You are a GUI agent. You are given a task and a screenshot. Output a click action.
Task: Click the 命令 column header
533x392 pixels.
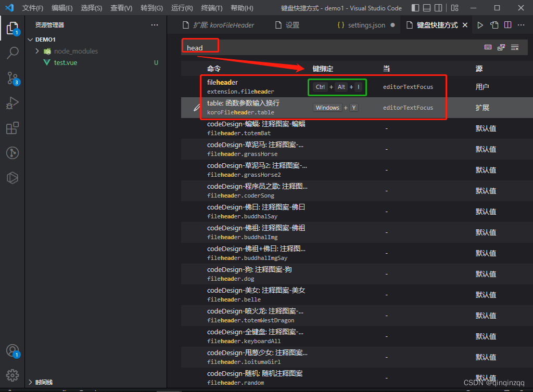pos(214,69)
